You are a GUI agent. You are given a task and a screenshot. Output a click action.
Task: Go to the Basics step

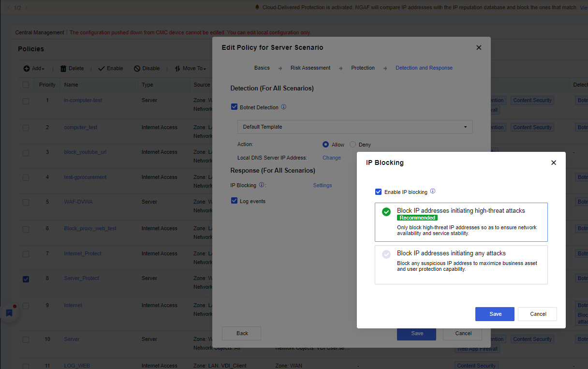tap(262, 68)
